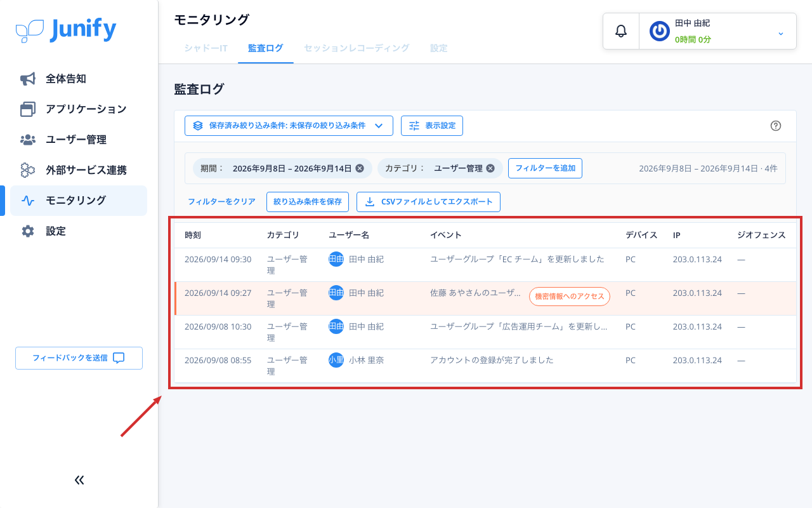The image size is (812, 508).
Task: Open 表示設定 button
Action: [x=432, y=126]
